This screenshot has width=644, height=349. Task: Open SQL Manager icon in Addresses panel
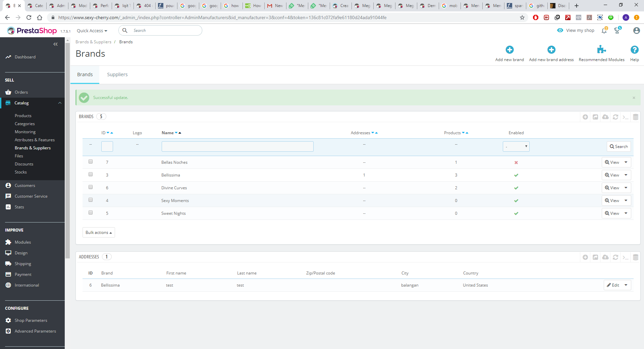click(636, 257)
